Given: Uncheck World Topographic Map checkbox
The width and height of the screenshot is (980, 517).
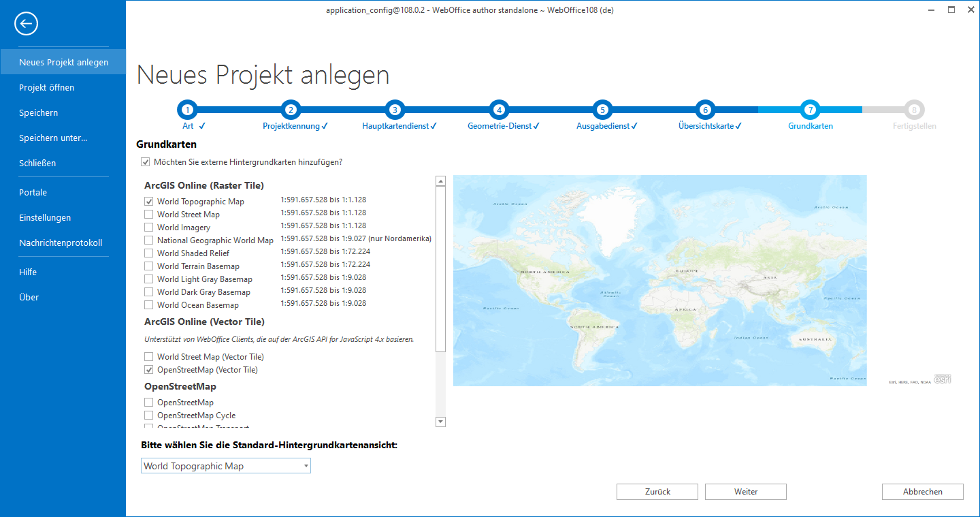Looking at the screenshot, I should coord(149,202).
